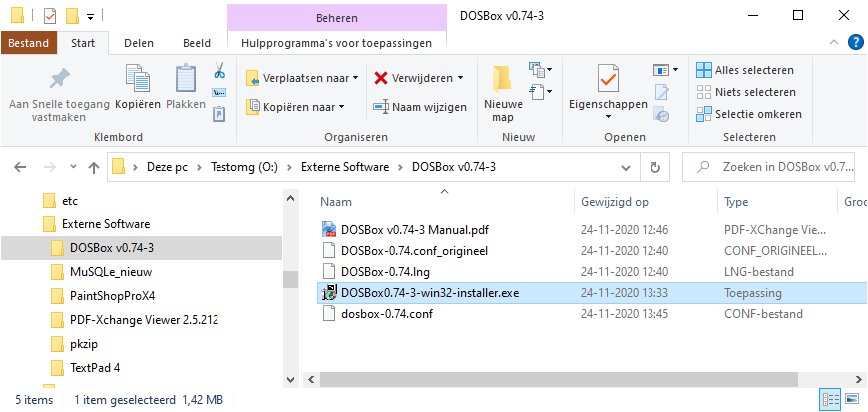This screenshot has height=412, width=868.
Task: Click the Testomg (O:) breadcrumb
Action: [246, 167]
